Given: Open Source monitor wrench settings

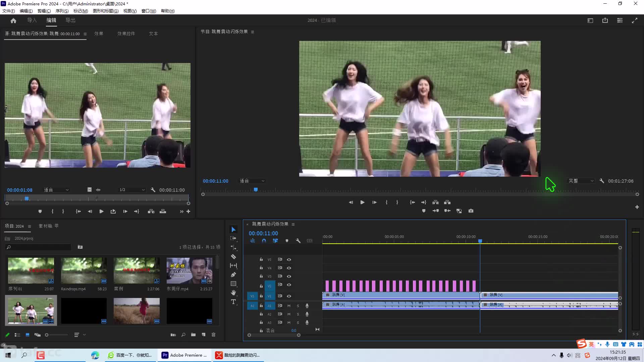Looking at the screenshot, I should [x=153, y=190].
